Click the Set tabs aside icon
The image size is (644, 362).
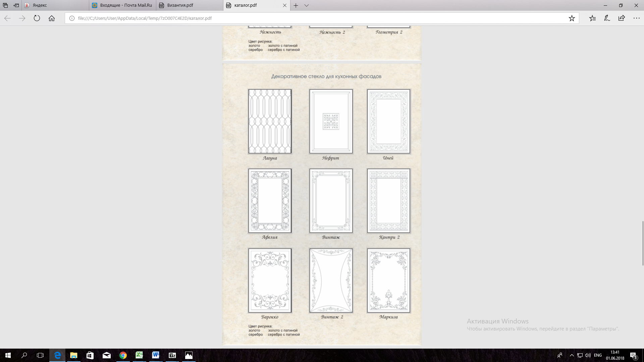tap(16, 5)
